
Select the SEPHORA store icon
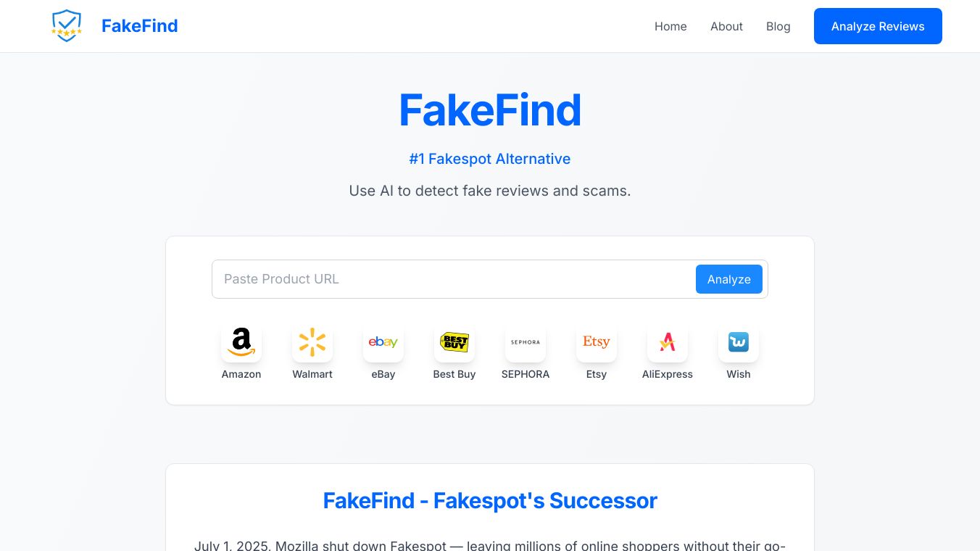point(526,342)
